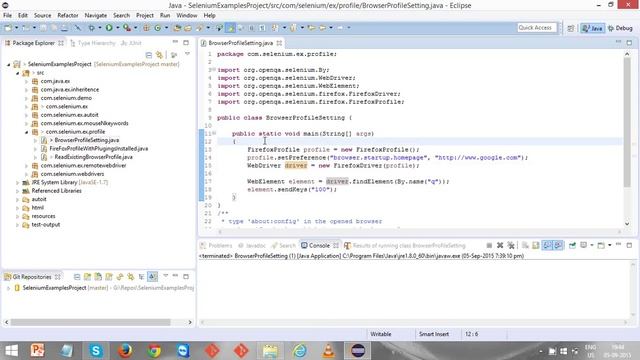Click the Debug bug icon in main toolbar
The width and height of the screenshot is (640, 360).
click(x=91, y=28)
